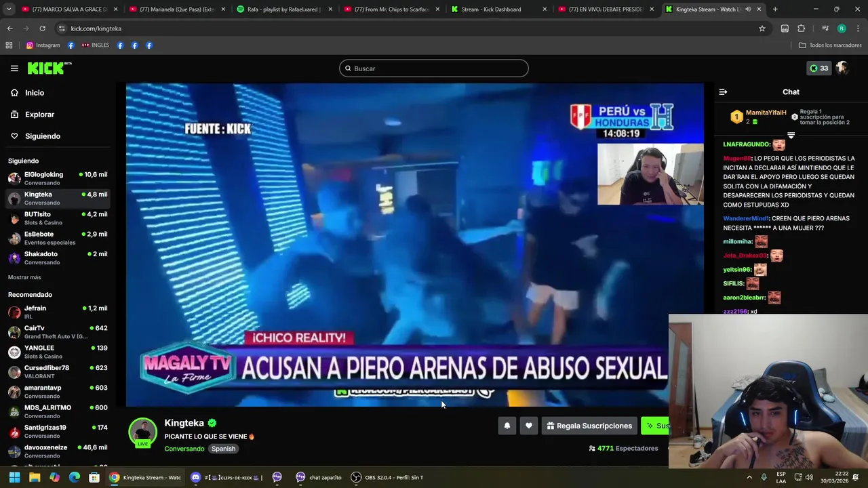
Task: Click the Kingteka streamer avatar with LIVE badge
Action: point(143,434)
